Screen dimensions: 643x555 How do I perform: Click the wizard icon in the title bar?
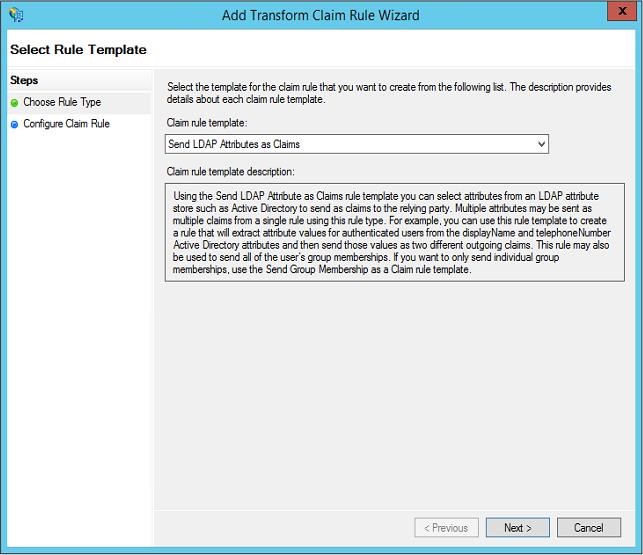tap(15, 15)
